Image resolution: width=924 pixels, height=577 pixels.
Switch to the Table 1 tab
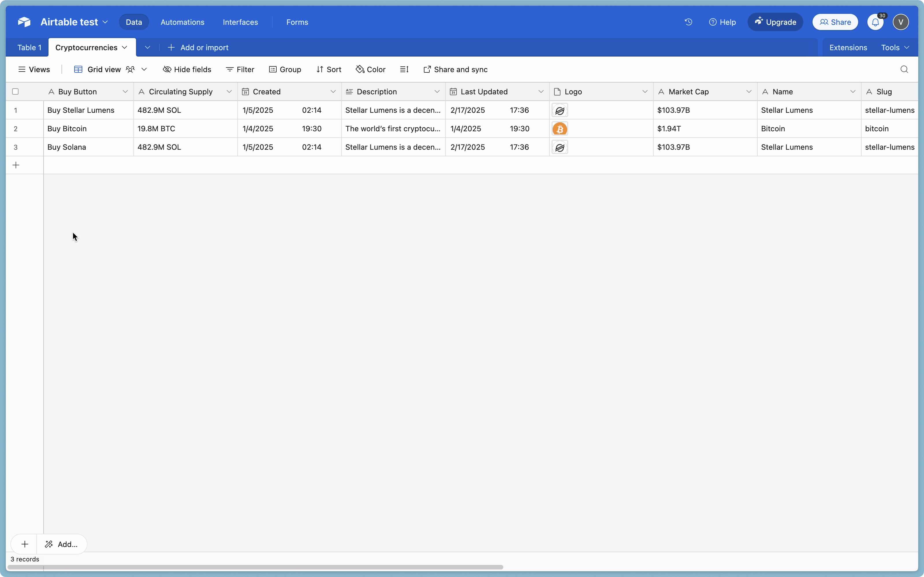[29, 48]
